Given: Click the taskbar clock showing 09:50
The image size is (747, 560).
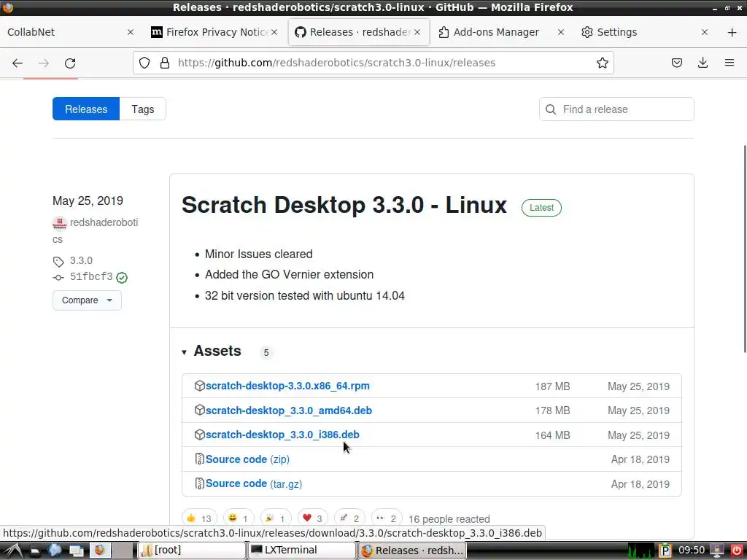Looking at the screenshot, I should coord(692,551).
